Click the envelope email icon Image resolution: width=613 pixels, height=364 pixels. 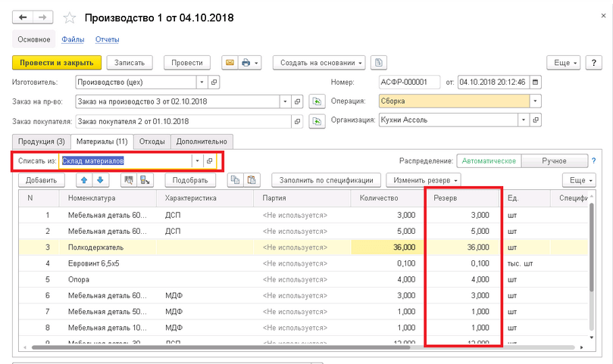coord(230,63)
